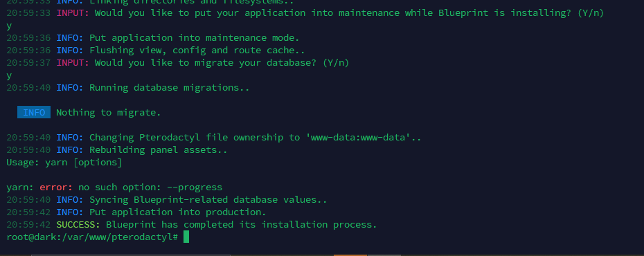Click the blue INFO badge before 'Nothing to migrate'
The height and width of the screenshot is (256, 644).
[34, 112]
